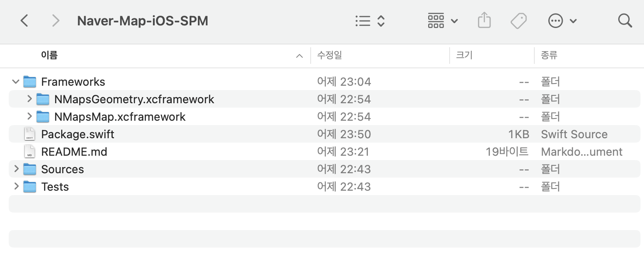The height and width of the screenshot is (255, 644).
Task: Select the Package.swift file icon
Action: tap(30, 134)
